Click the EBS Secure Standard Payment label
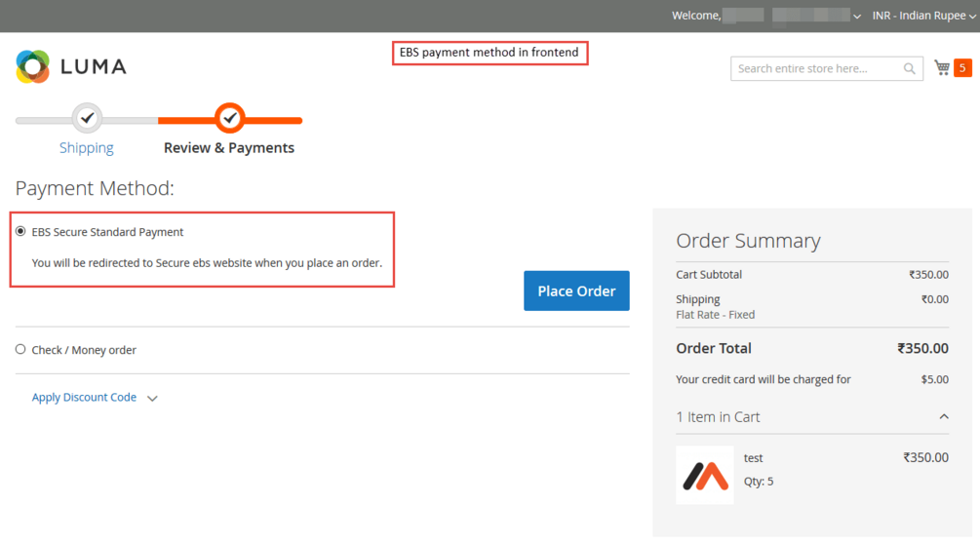Screen dimensions: 980x543 tap(107, 232)
